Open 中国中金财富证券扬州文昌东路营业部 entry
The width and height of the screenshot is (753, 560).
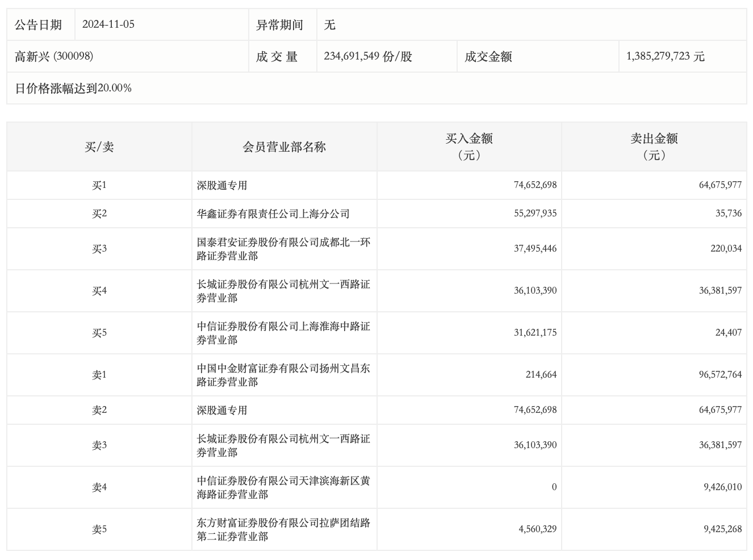283,375
